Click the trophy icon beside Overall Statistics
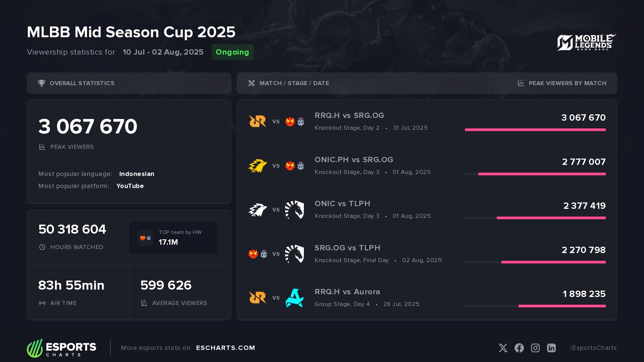 (x=42, y=83)
